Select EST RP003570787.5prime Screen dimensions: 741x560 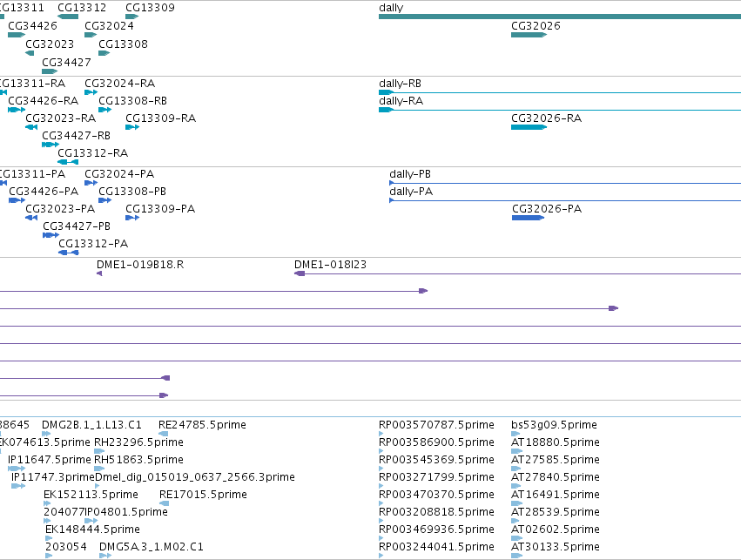[x=381, y=434]
